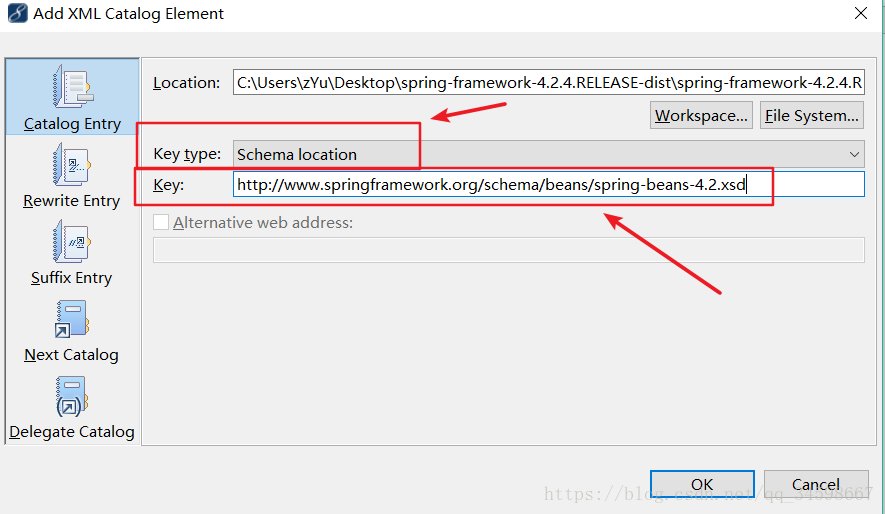The image size is (885, 514).
Task: Close the Add XML Catalog Element dialog
Action: click(x=861, y=13)
